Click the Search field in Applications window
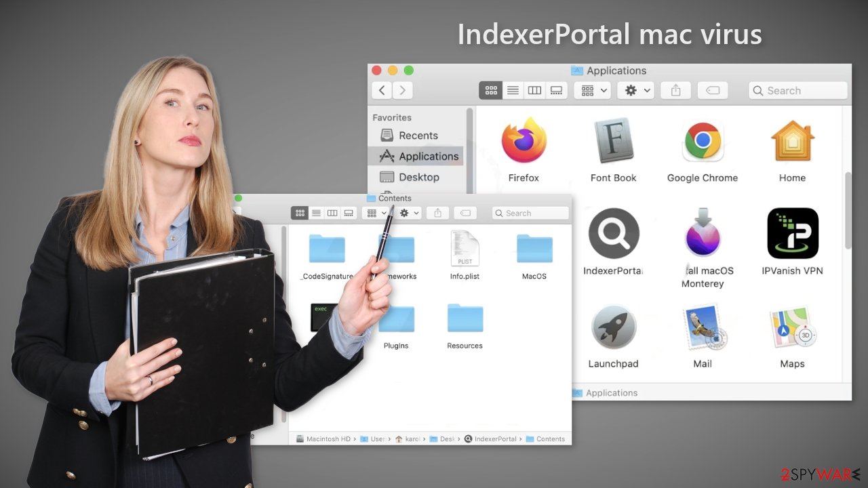The image size is (868, 488). coord(798,90)
